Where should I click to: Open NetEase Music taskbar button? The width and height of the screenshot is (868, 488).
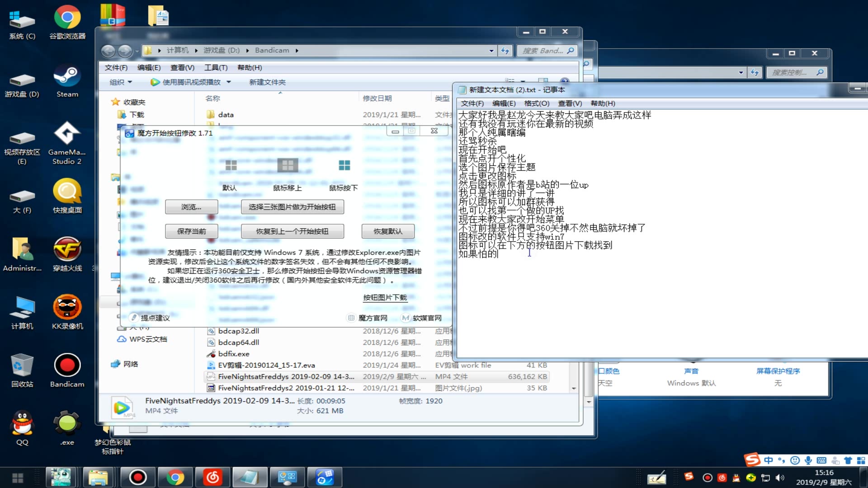(x=212, y=477)
